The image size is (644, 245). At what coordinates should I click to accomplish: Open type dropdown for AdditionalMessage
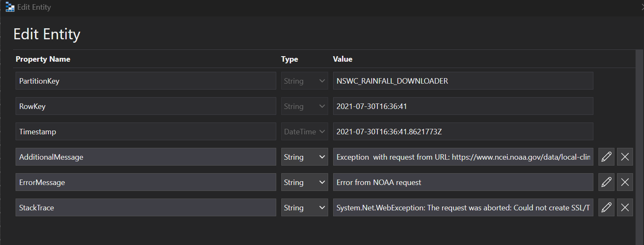304,157
